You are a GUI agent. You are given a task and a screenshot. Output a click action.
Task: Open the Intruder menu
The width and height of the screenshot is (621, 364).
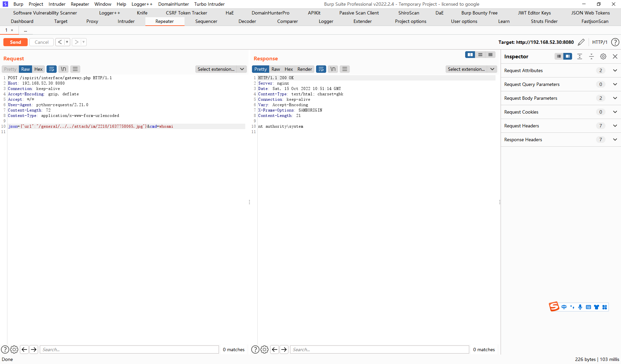57,4
